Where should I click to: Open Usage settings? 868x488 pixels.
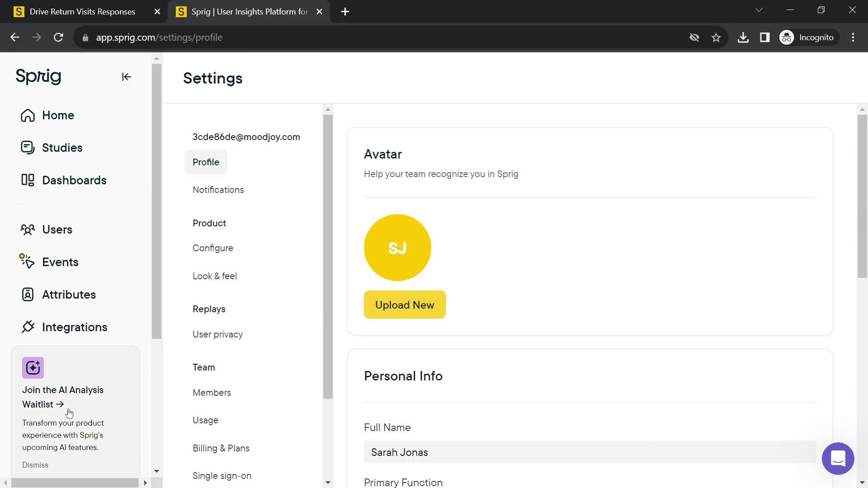[x=205, y=420]
